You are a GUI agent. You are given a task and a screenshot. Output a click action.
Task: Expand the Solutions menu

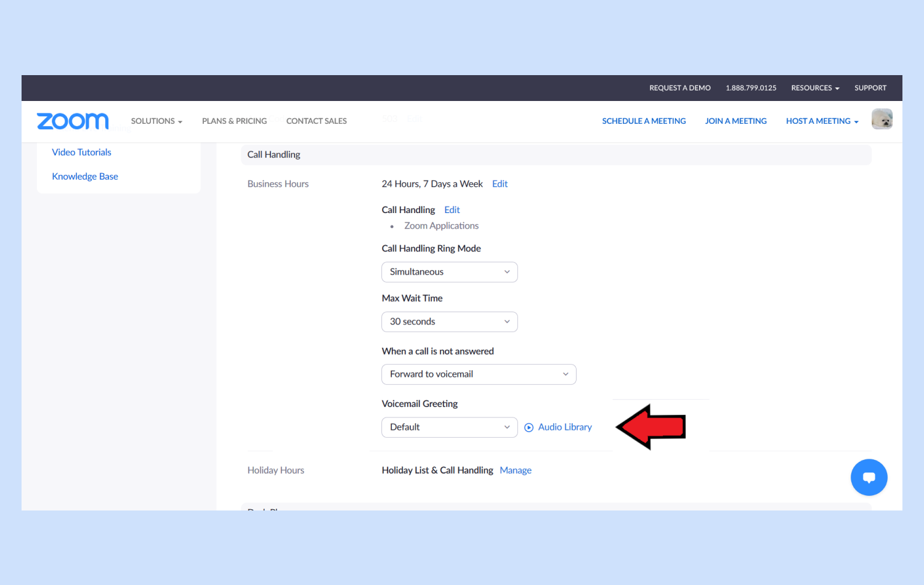point(156,121)
